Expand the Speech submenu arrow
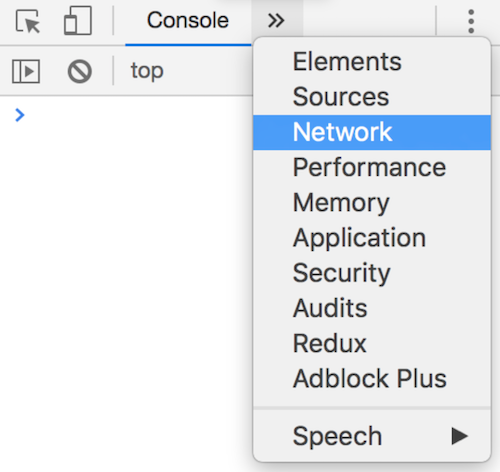 (460, 436)
